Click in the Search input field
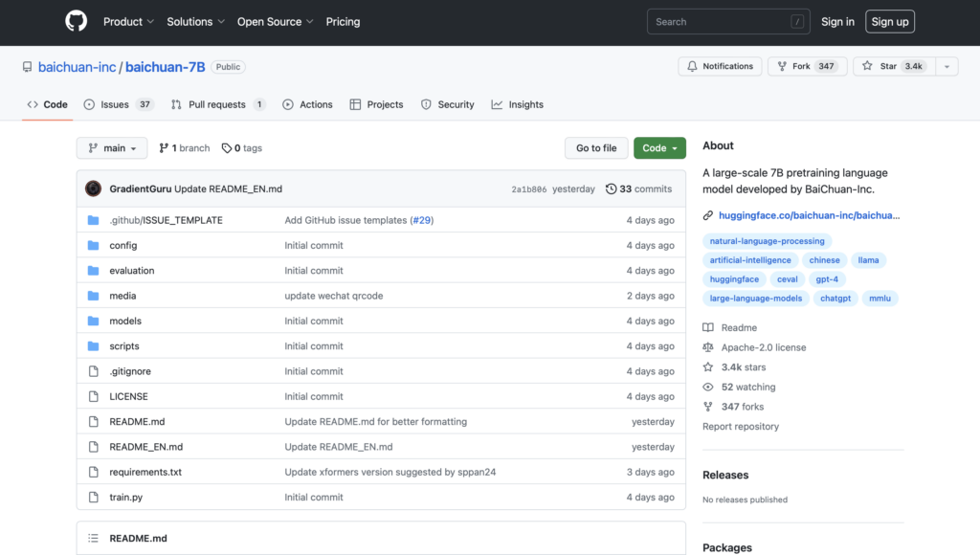 click(x=728, y=22)
